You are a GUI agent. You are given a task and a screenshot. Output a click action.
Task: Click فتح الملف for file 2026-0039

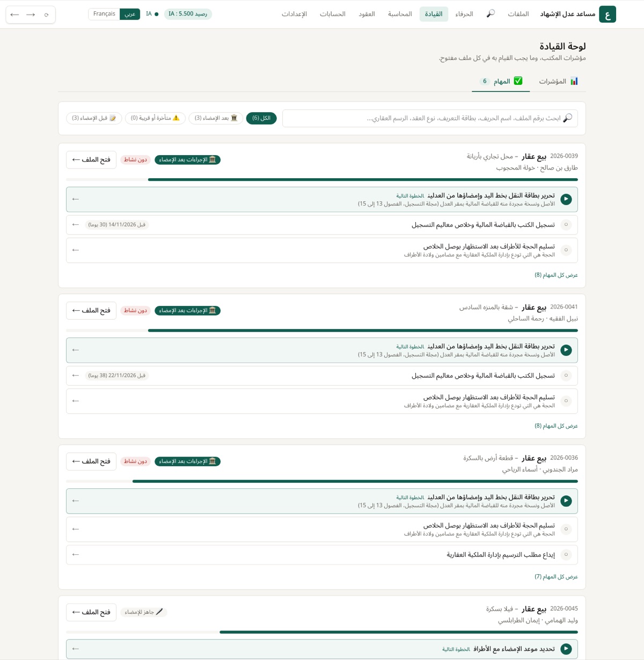pyautogui.click(x=91, y=160)
